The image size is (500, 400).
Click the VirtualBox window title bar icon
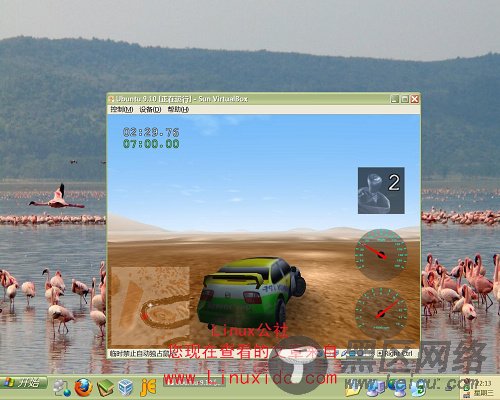(111, 99)
